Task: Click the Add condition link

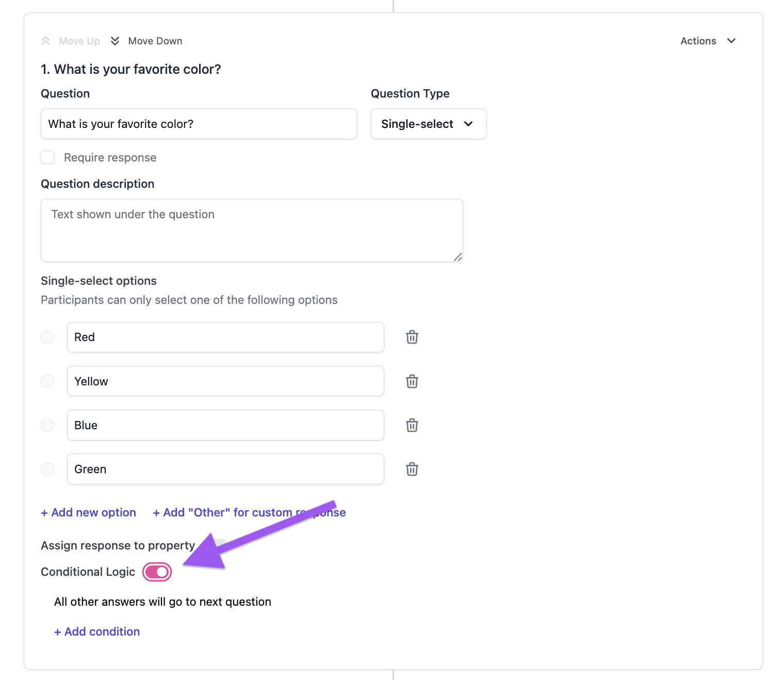Action: [x=97, y=632]
